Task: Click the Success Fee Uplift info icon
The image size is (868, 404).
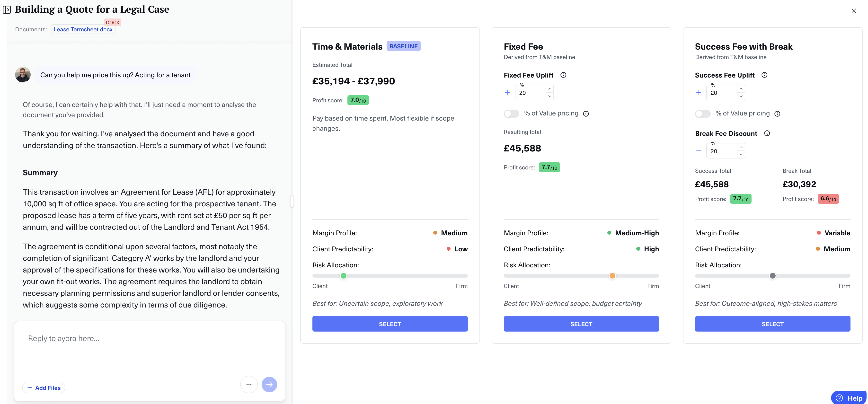Action: pos(764,75)
